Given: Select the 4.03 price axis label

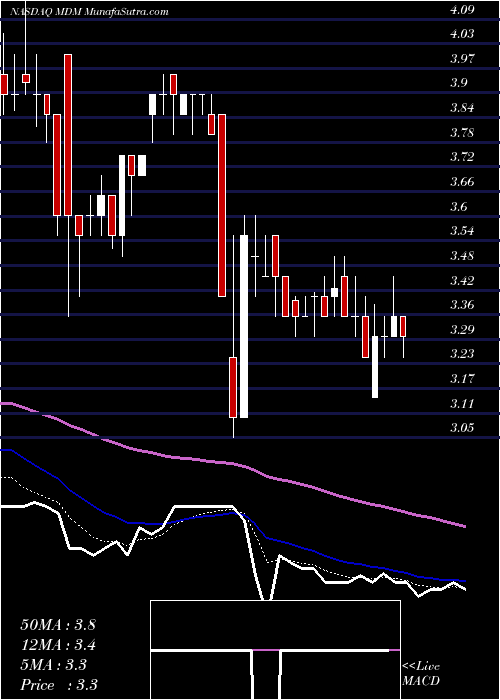Looking at the screenshot, I should [x=461, y=34].
